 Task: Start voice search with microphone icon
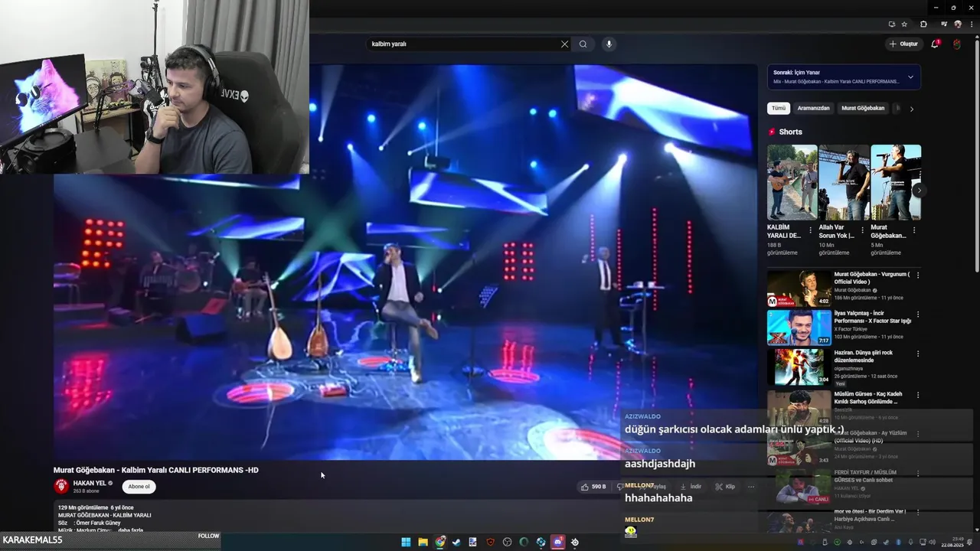(x=609, y=44)
